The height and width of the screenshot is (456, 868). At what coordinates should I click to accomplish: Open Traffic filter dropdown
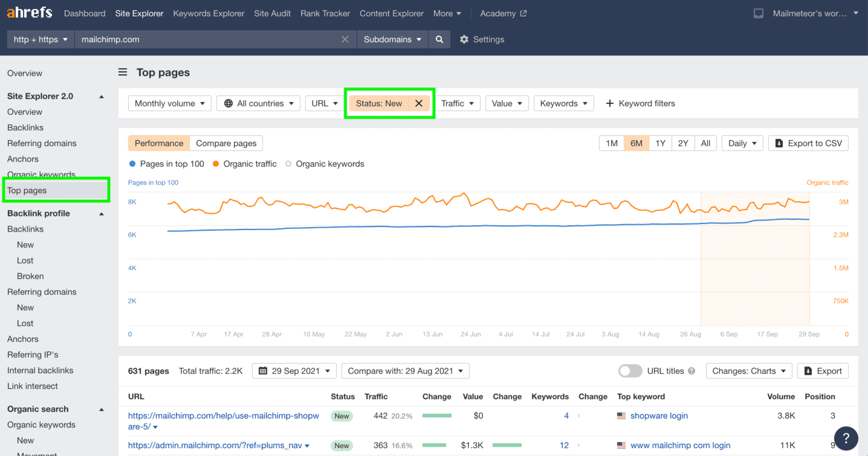pyautogui.click(x=458, y=103)
